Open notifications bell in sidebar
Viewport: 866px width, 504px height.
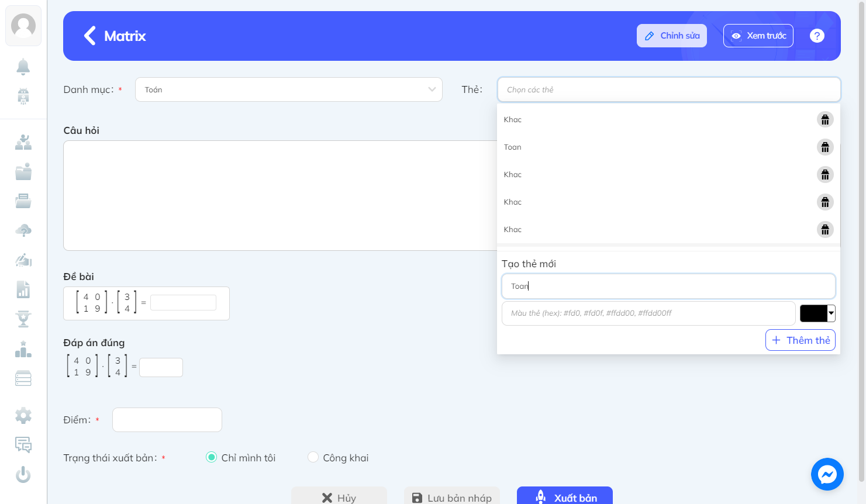tap(23, 67)
